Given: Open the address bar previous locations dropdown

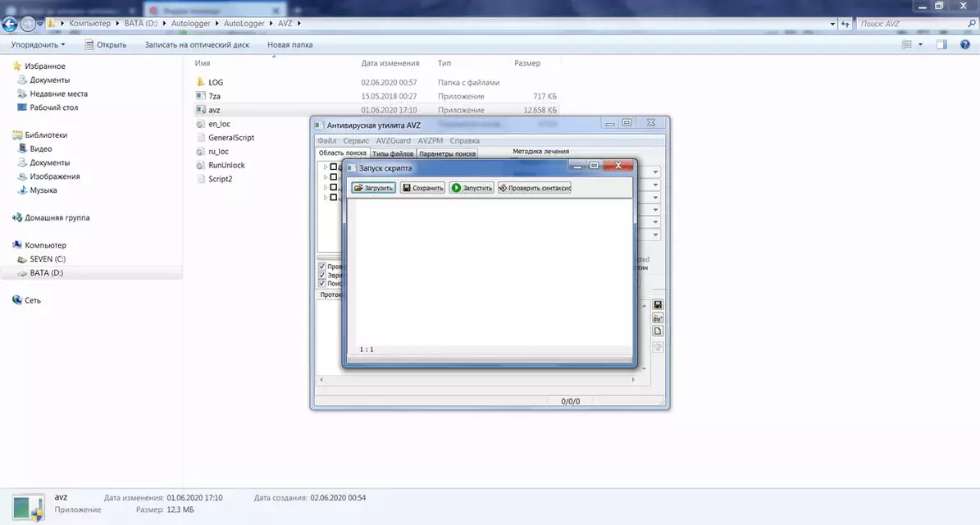Looking at the screenshot, I should pos(832,24).
